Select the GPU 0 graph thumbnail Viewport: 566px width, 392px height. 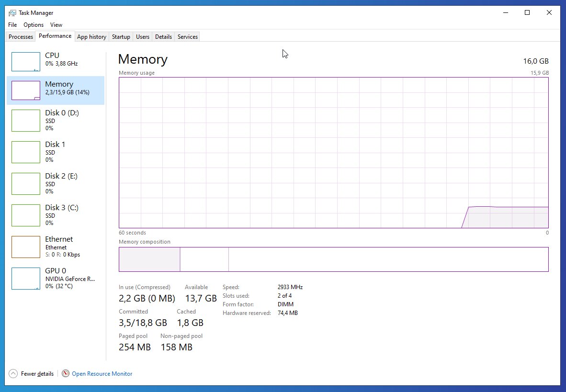26,278
